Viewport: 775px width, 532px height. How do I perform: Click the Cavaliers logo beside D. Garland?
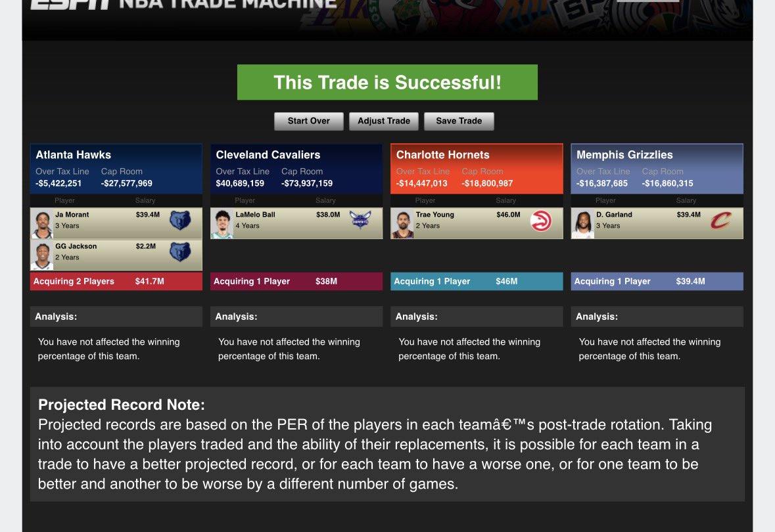pyautogui.click(x=720, y=220)
